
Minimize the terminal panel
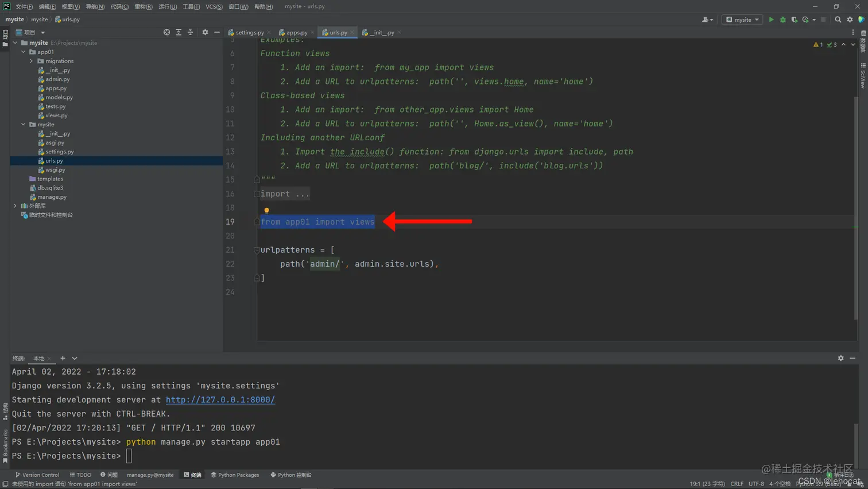click(852, 358)
